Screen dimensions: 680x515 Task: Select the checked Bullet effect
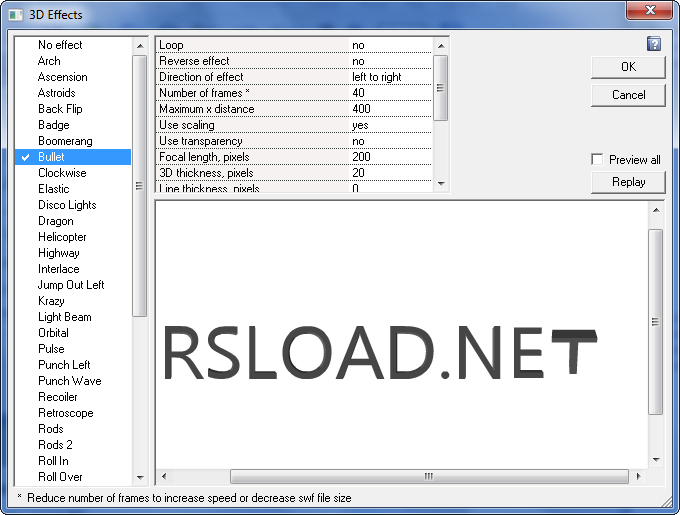[73, 157]
